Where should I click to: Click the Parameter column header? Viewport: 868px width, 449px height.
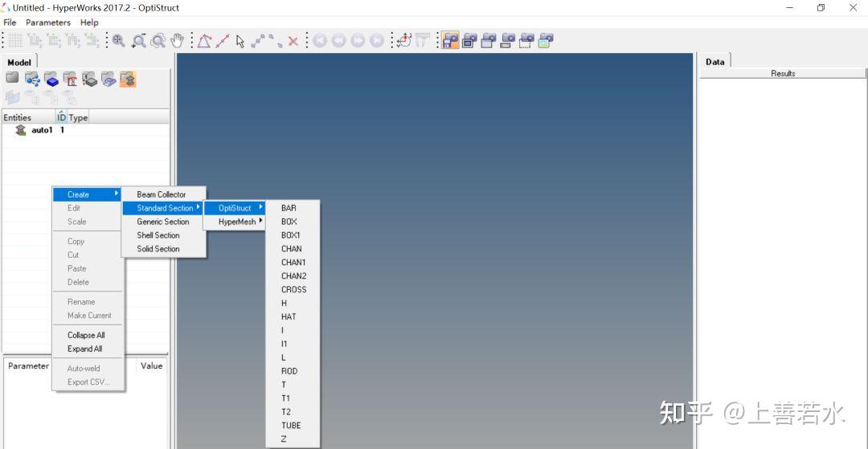(x=28, y=365)
